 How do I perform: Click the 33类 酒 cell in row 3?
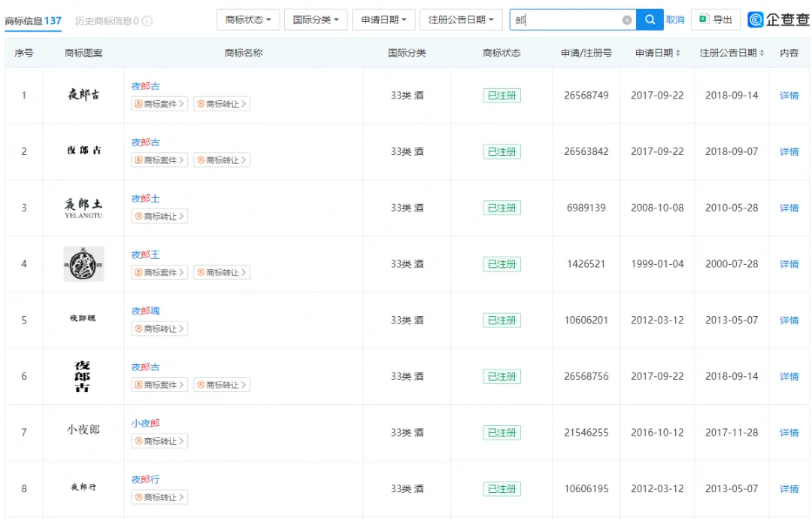[x=407, y=208]
